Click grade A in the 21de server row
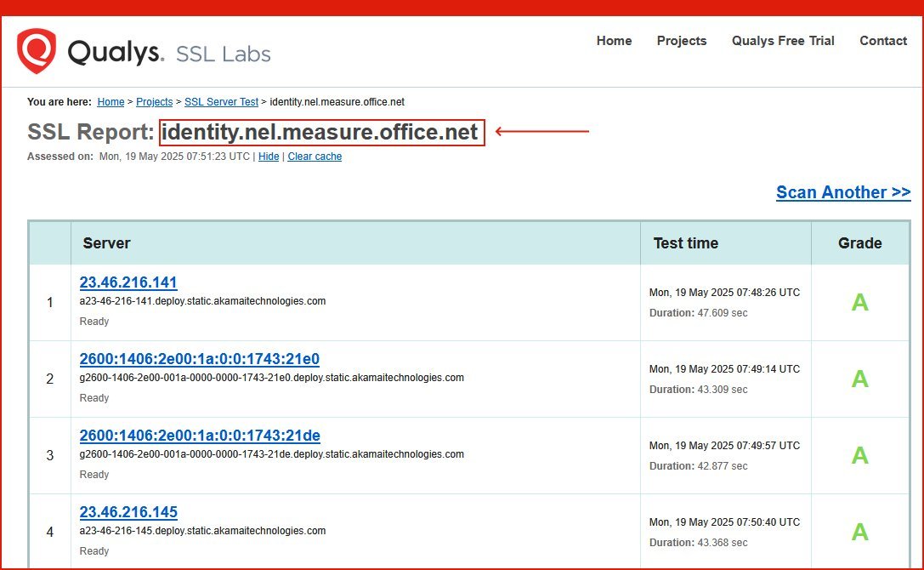This screenshot has width=924, height=570. pos(860,455)
